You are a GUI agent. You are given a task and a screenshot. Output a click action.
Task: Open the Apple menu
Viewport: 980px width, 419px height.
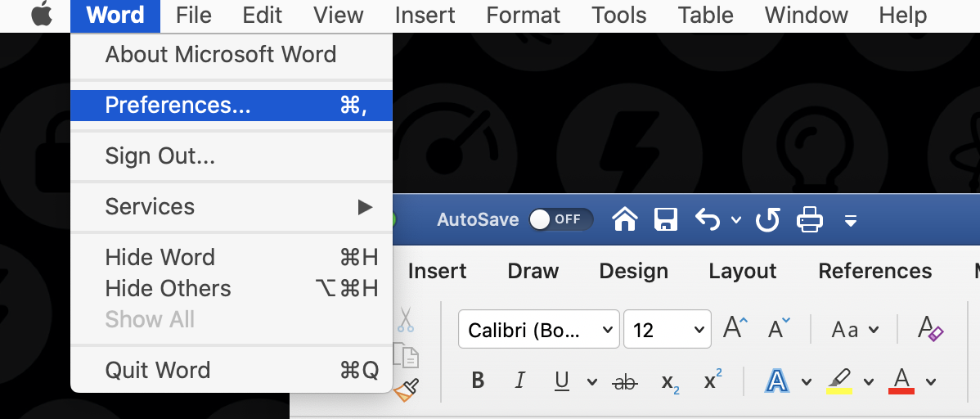tap(42, 15)
